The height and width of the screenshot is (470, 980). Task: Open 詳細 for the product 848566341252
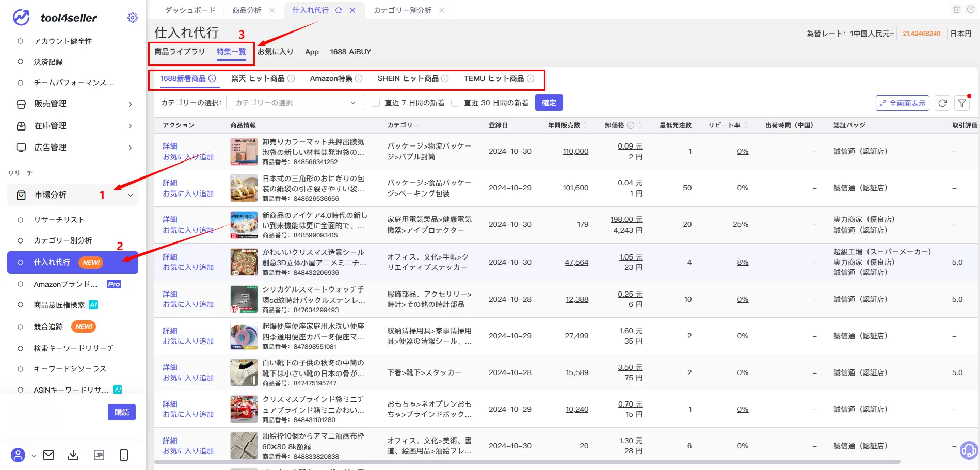pos(170,146)
